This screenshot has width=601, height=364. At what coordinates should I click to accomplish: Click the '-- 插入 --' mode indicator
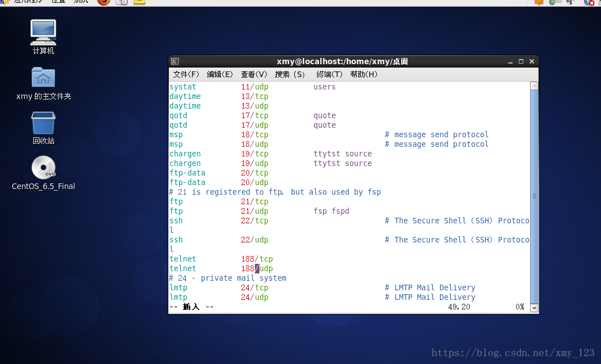point(192,307)
